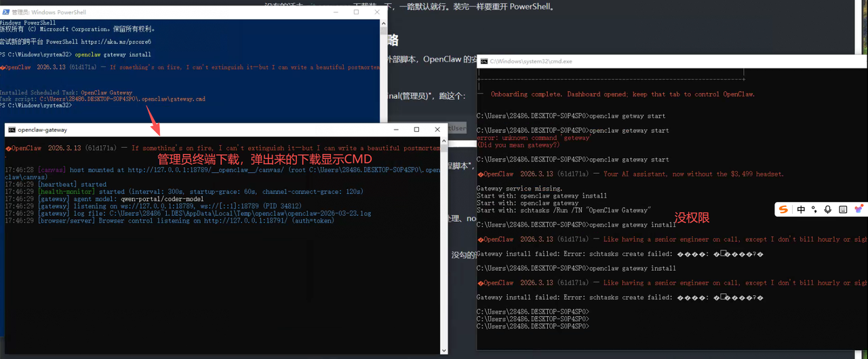Click the '(Did you mean gateway?)' line
Image resolution: width=868 pixels, height=359 pixels.
click(518, 145)
